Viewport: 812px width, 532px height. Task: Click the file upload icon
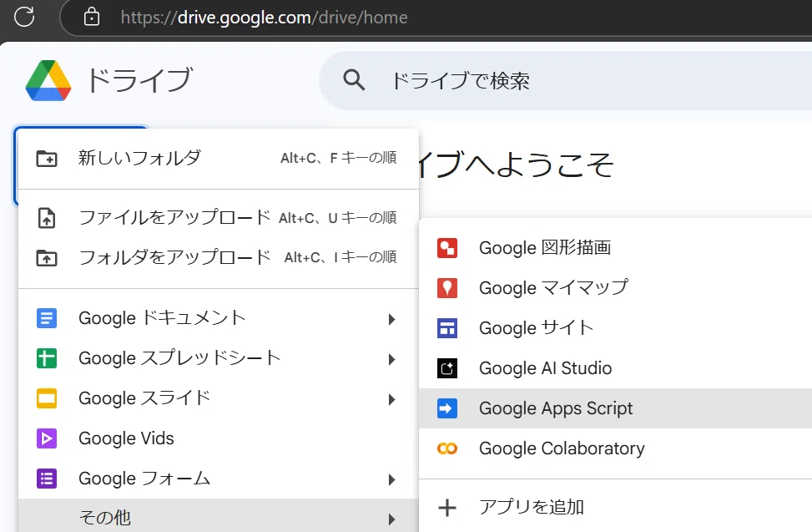click(x=47, y=218)
